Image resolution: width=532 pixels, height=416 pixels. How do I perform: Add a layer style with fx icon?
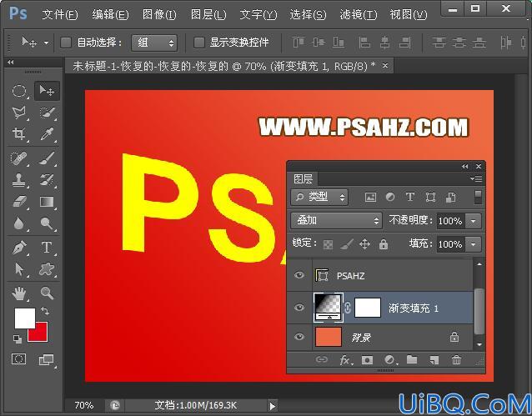click(345, 360)
